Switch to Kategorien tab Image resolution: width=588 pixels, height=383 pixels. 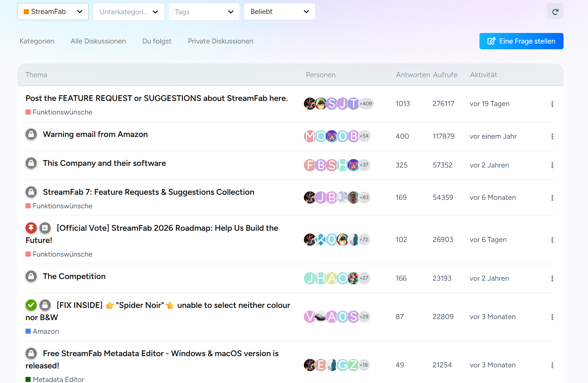[x=37, y=41]
